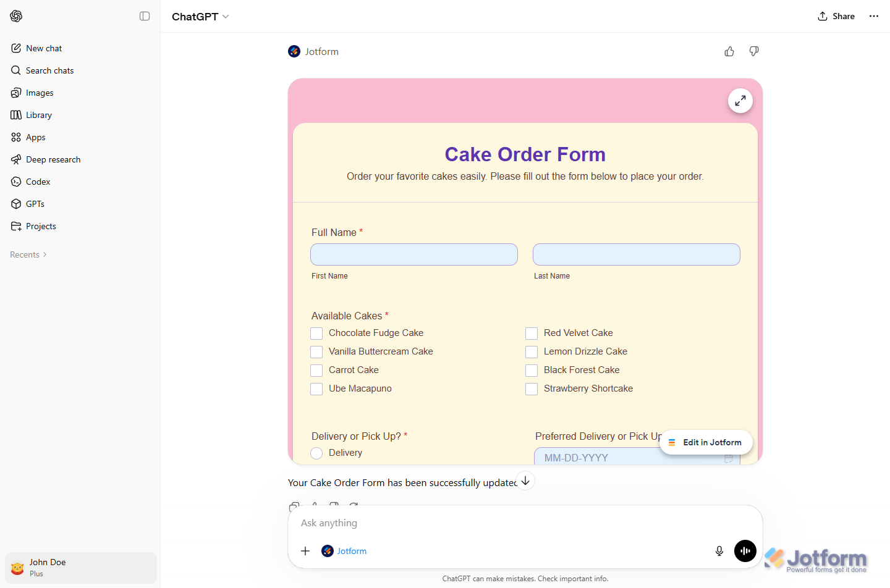Open the ChatGPT model dropdown
Viewport: 890px width, 588px height.
[x=200, y=16]
